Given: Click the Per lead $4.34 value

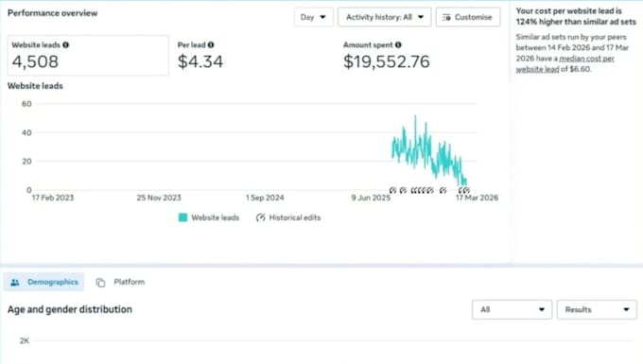Looking at the screenshot, I should pos(200,61).
